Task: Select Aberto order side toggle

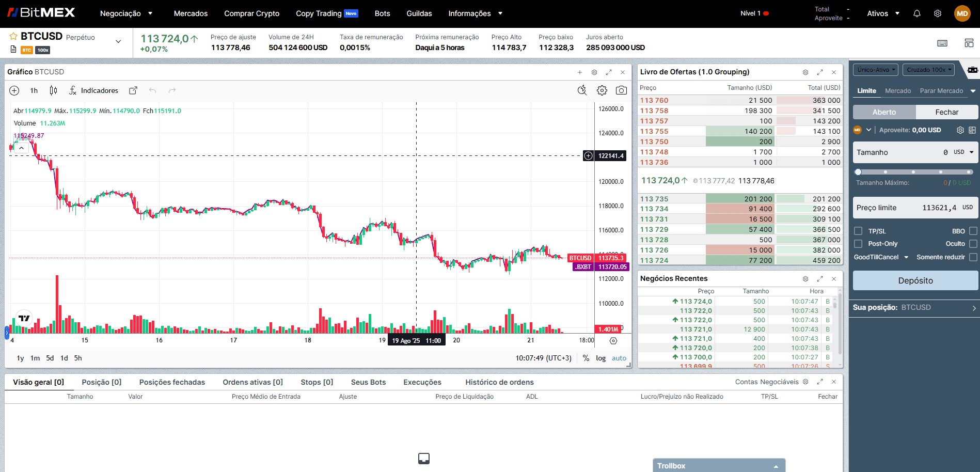Action: click(x=884, y=112)
